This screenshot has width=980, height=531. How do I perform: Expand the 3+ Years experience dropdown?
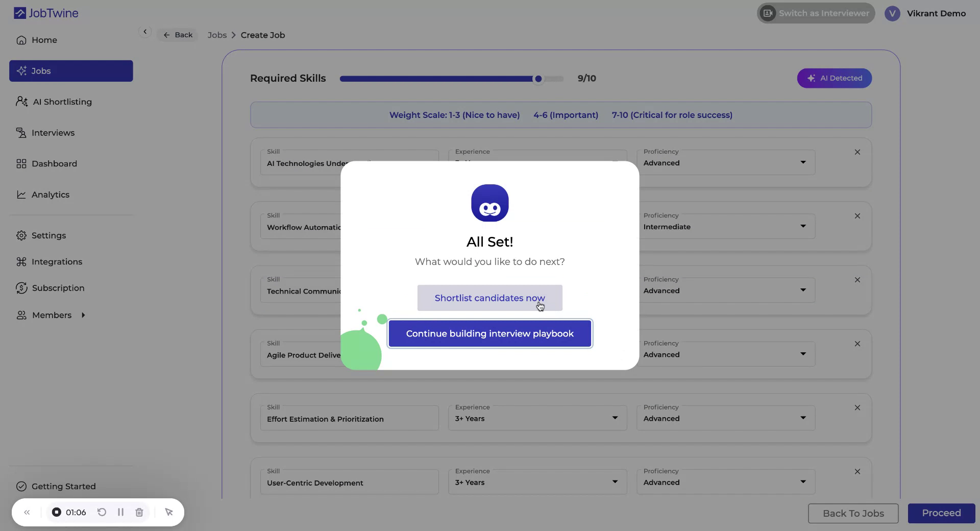[x=614, y=418]
